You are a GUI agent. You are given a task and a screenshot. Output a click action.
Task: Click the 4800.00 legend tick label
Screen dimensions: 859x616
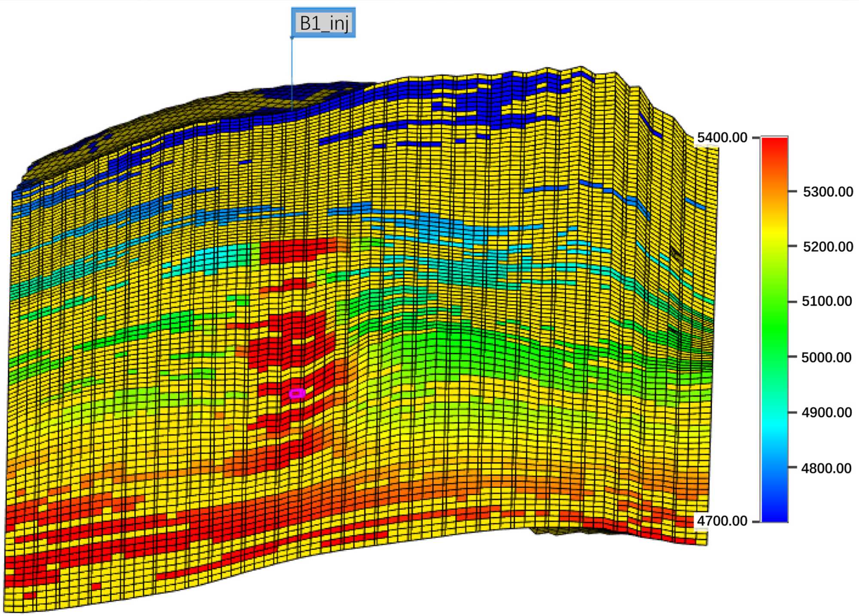click(x=826, y=468)
